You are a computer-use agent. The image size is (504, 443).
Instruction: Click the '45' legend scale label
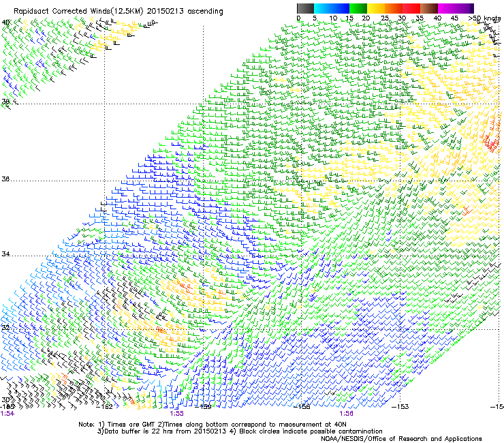(x=454, y=18)
